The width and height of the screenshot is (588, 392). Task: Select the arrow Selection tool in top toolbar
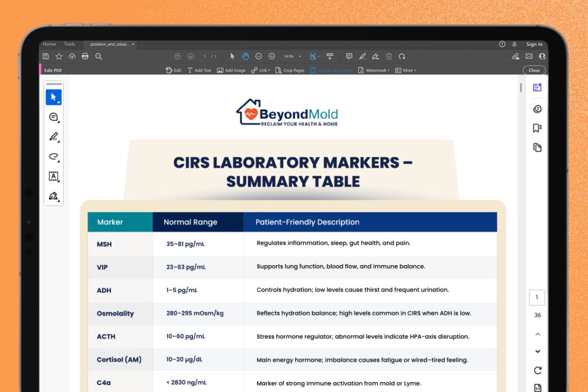[232, 56]
